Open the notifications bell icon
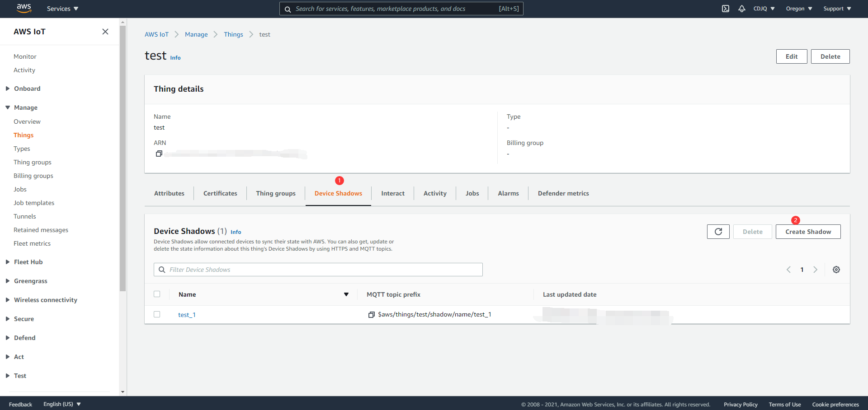 click(742, 9)
